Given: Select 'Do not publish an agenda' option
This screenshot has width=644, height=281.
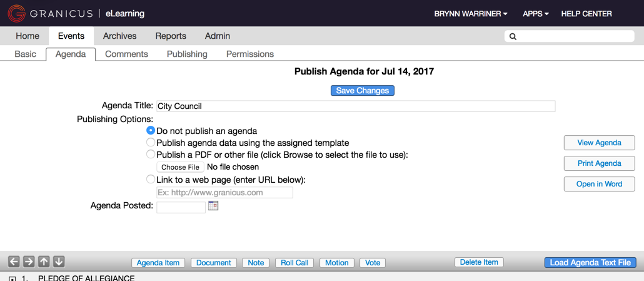Looking at the screenshot, I should pyautogui.click(x=151, y=131).
